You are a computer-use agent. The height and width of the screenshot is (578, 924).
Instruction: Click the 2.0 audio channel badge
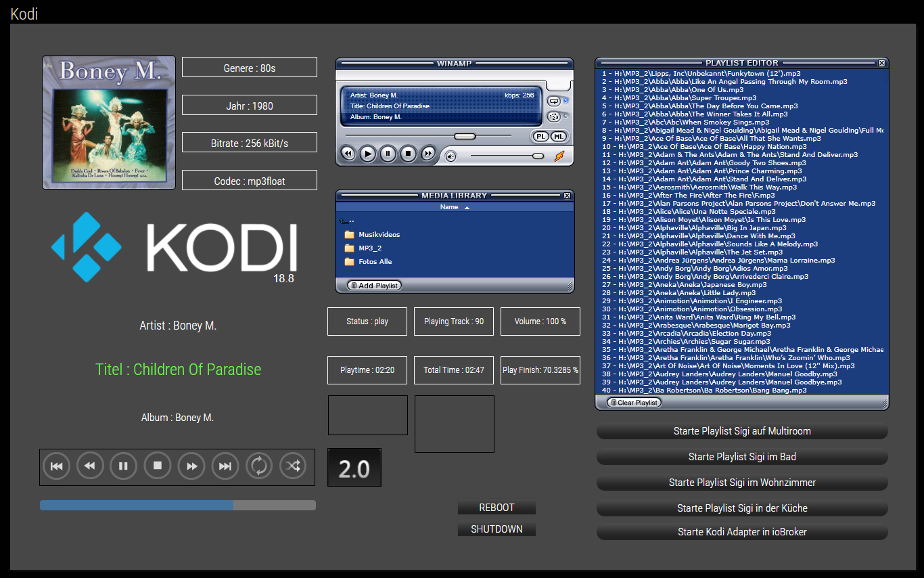click(354, 467)
